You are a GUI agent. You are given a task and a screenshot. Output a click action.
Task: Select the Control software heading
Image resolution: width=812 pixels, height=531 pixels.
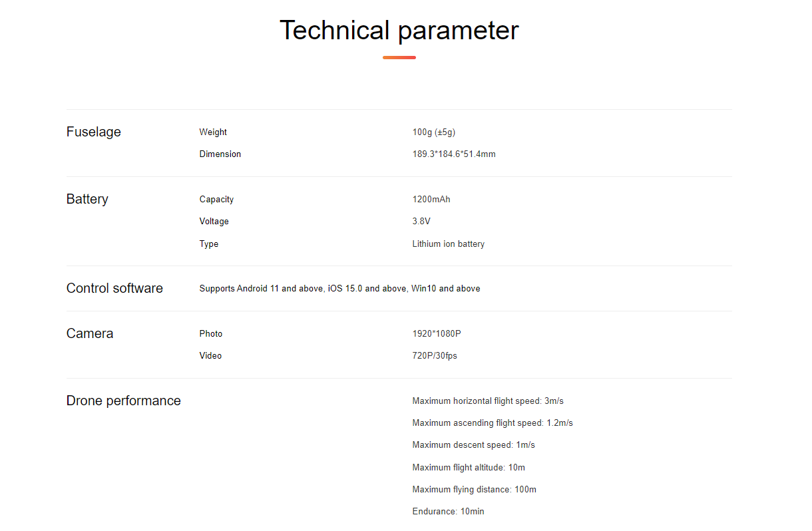click(x=114, y=288)
